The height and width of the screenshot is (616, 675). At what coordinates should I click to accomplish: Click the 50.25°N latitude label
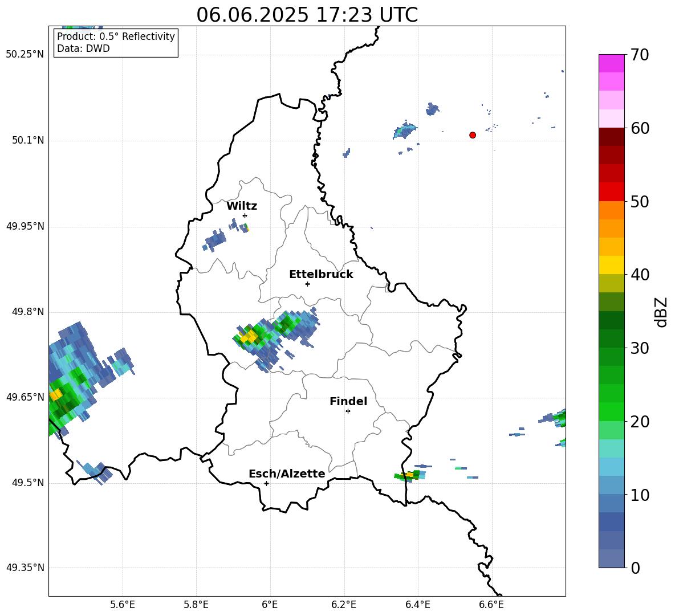click(25, 55)
